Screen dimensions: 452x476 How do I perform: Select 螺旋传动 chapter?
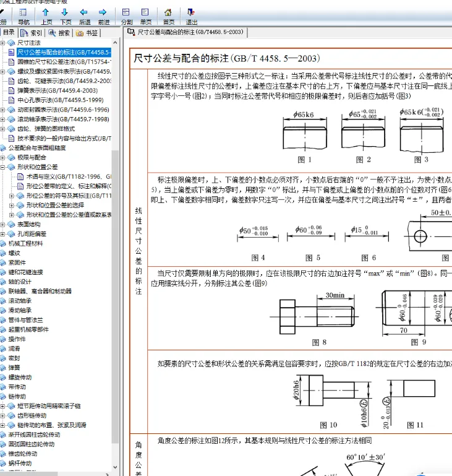tap(20, 378)
